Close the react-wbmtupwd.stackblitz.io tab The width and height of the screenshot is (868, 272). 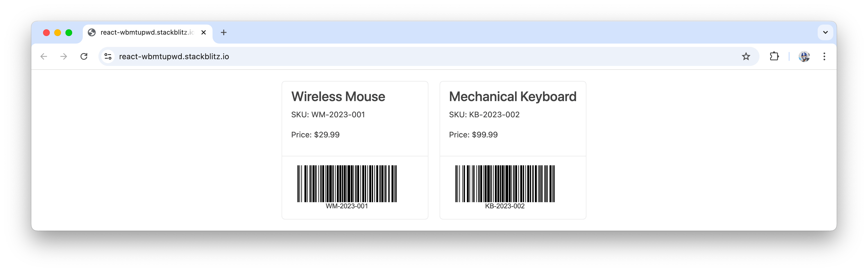point(204,33)
